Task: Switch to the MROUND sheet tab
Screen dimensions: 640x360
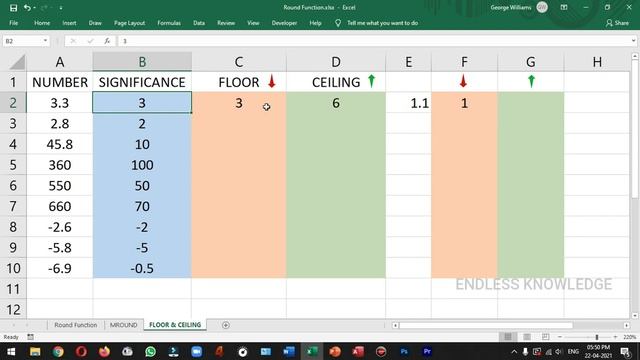Action: pyautogui.click(x=123, y=325)
